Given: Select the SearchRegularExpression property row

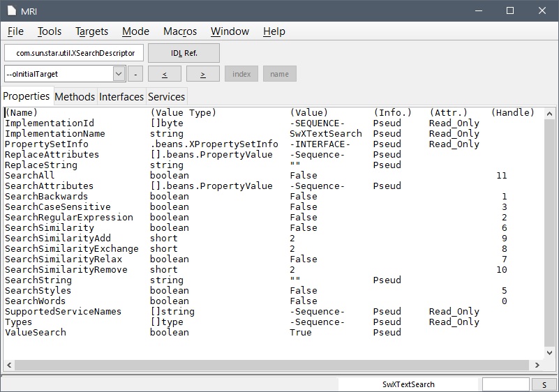Looking at the screenshot, I should pos(274,218).
